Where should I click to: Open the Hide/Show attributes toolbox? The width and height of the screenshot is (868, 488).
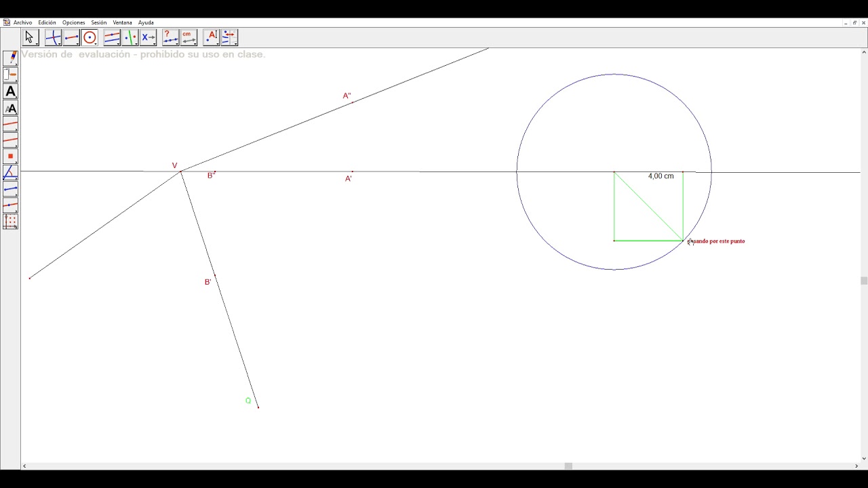pos(229,37)
